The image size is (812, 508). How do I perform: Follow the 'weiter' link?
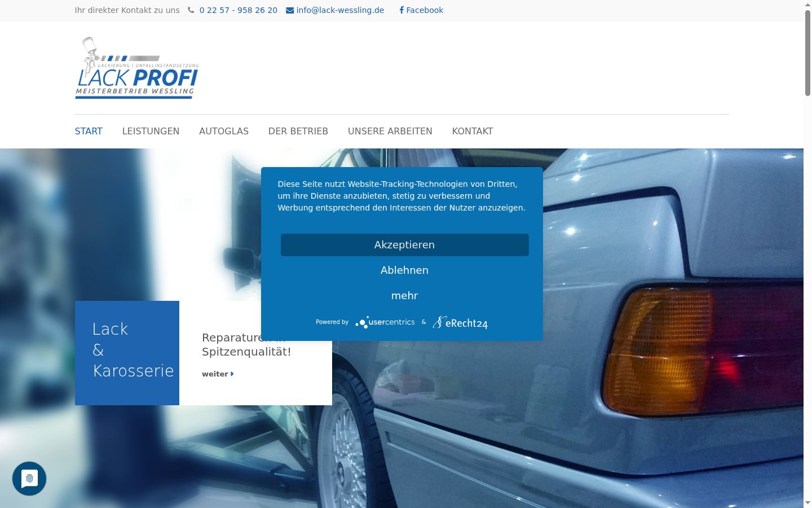(x=215, y=374)
